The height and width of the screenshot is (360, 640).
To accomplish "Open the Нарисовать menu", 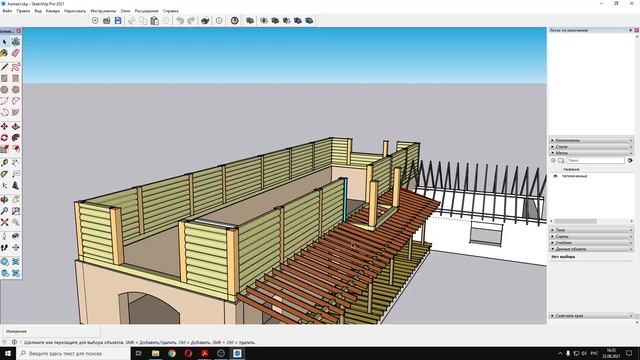I will 75,11.
